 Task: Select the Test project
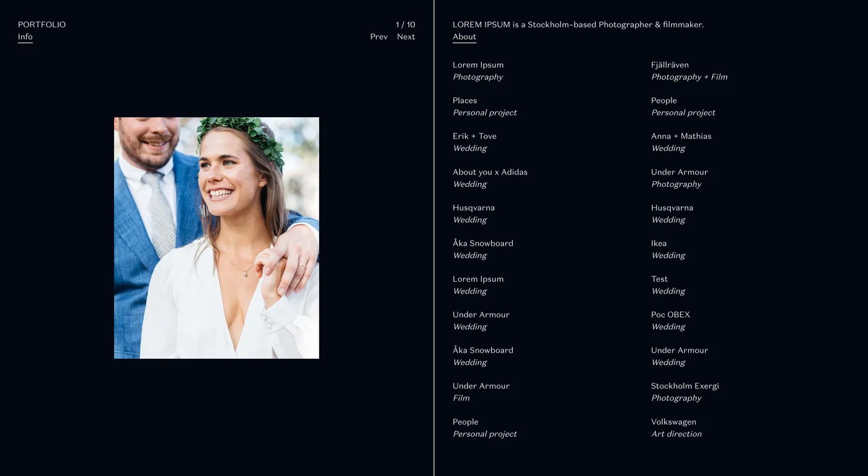click(668, 285)
